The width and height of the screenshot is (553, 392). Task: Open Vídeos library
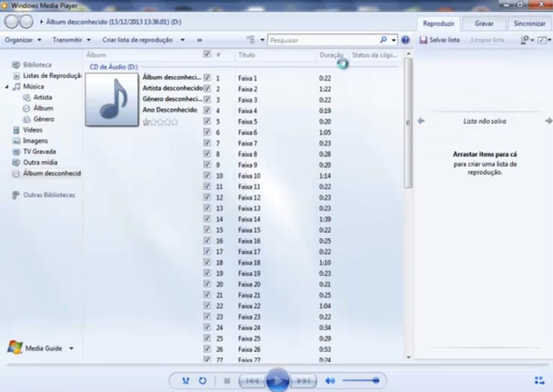(32, 130)
